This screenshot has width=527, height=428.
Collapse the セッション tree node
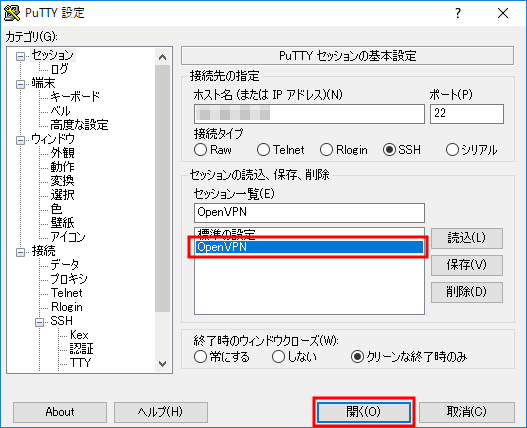click(21, 56)
